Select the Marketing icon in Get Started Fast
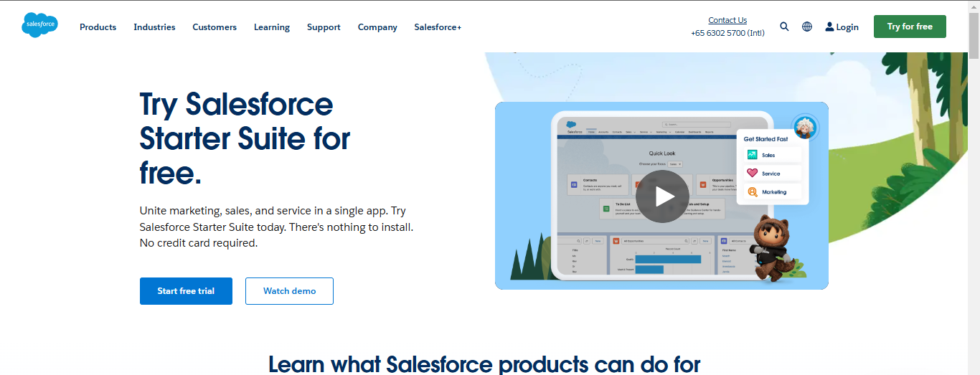The width and height of the screenshot is (980, 375). (752, 192)
